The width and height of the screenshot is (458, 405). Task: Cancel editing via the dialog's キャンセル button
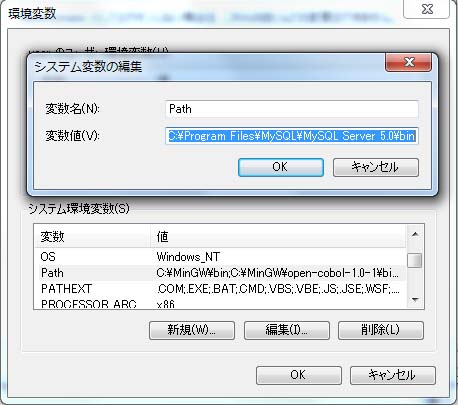tap(376, 167)
